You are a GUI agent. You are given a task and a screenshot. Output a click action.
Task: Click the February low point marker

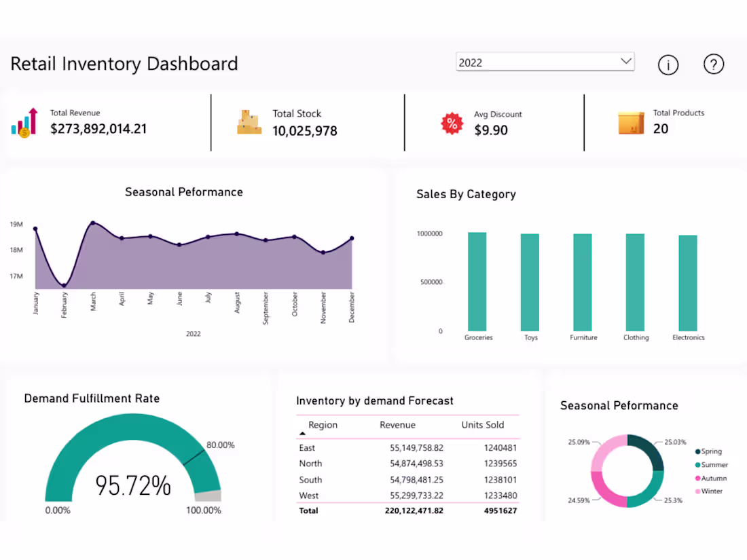pos(64,286)
